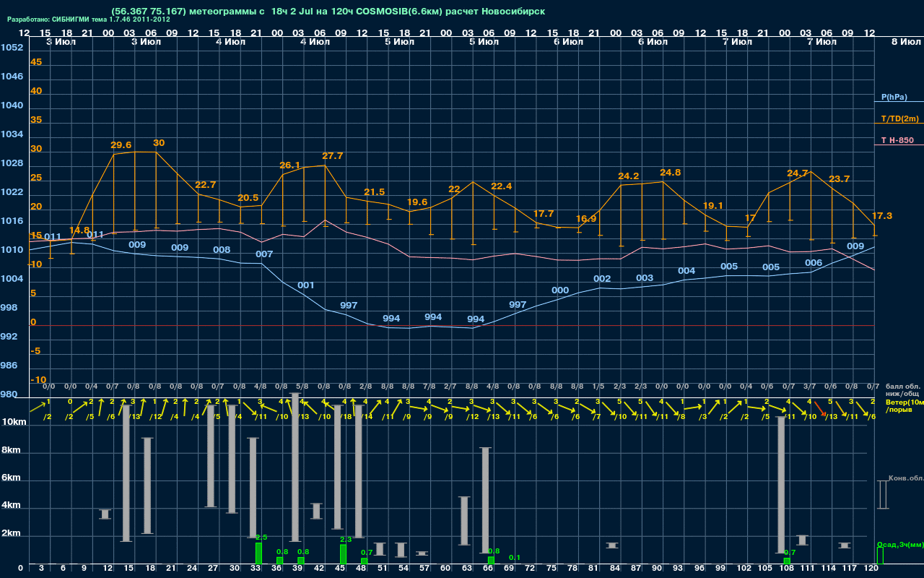Click the Осад,3ч(мм) legend label
The width and height of the screenshot is (924, 578).
pyautogui.click(x=900, y=544)
